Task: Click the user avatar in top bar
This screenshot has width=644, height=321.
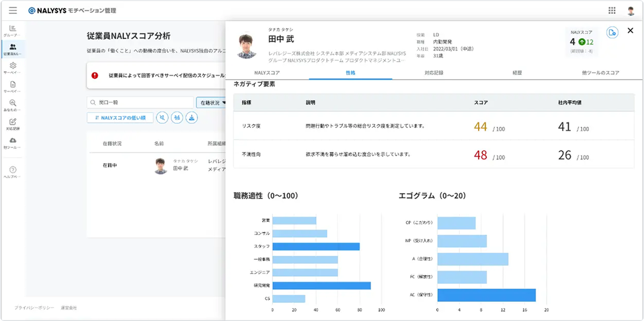Action: (631, 11)
